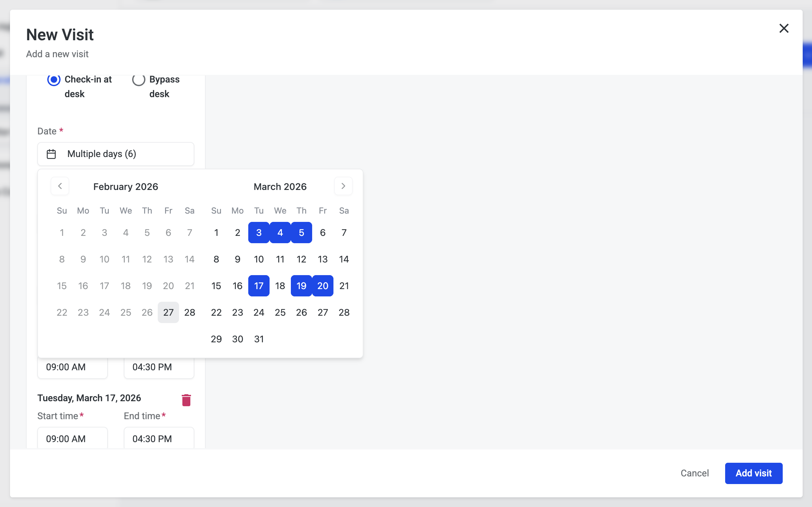This screenshot has height=507, width=812.
Task: Edit March 17 end time field
Action: 159,438
